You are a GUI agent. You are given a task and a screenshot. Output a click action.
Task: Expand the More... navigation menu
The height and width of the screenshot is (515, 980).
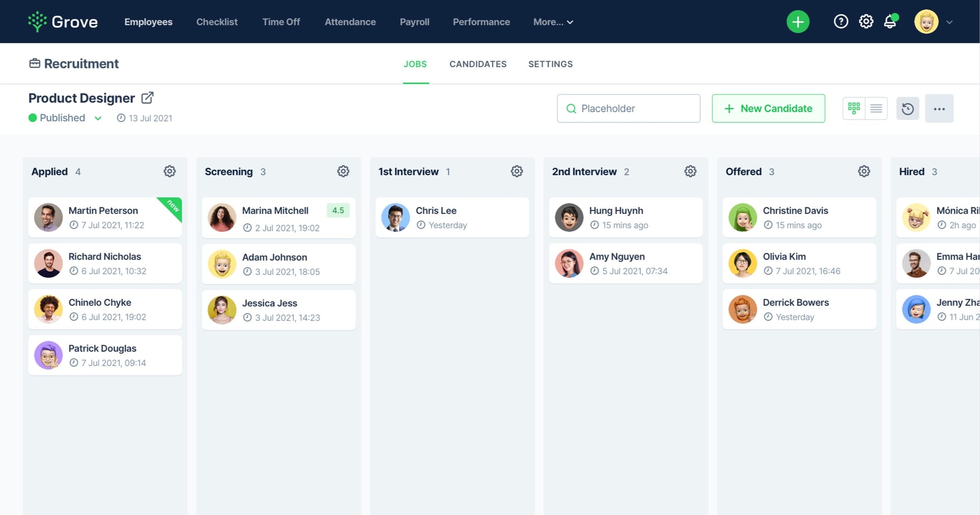click(553, 22)
